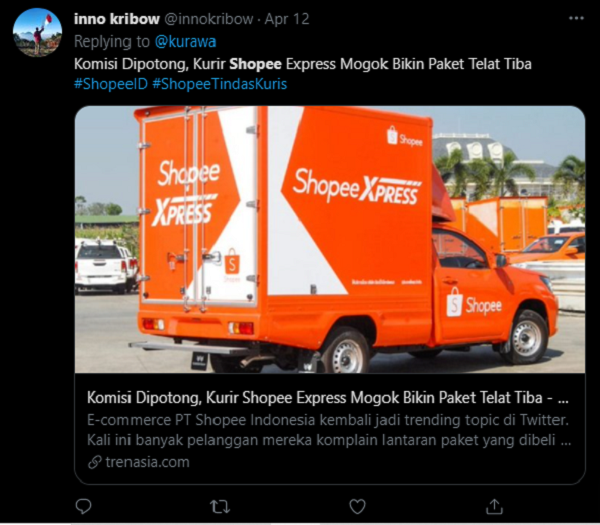Open the article card headline Komisi Dipotong
The height and width of the screenshot is (525, 600).
click(x=328, y=398)
